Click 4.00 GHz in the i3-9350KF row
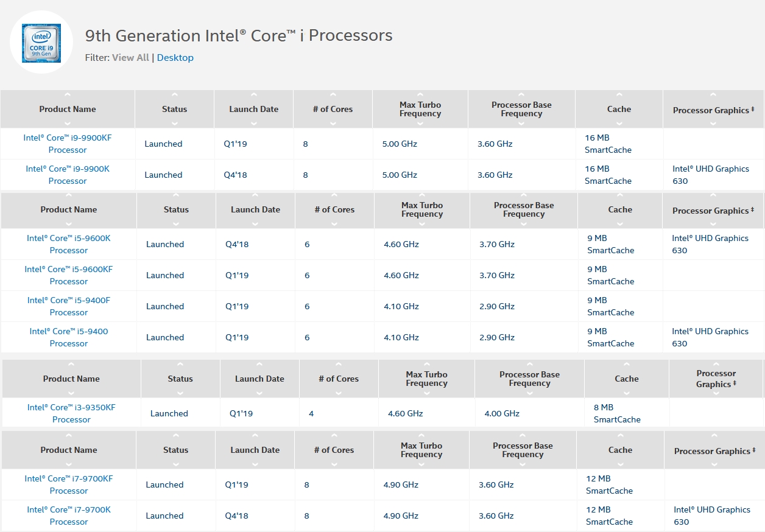The height and width of the screenshot is (532, 765). click(x=502, y=413)
